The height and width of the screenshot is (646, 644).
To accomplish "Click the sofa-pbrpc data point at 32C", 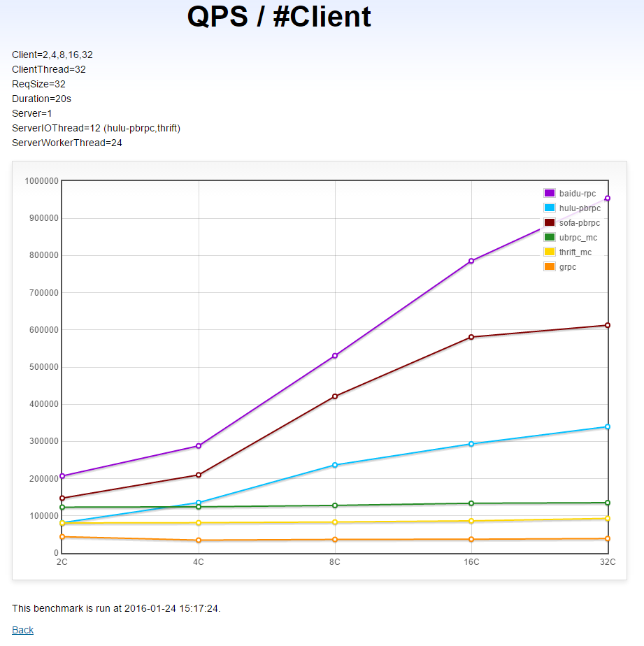I will (608, 325).
